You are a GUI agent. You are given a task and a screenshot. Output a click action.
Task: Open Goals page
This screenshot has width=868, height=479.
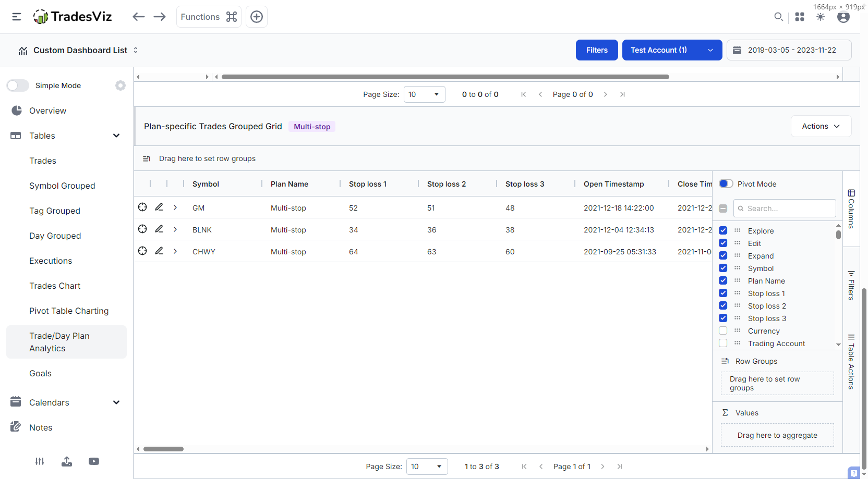click(x=40, y=373)
